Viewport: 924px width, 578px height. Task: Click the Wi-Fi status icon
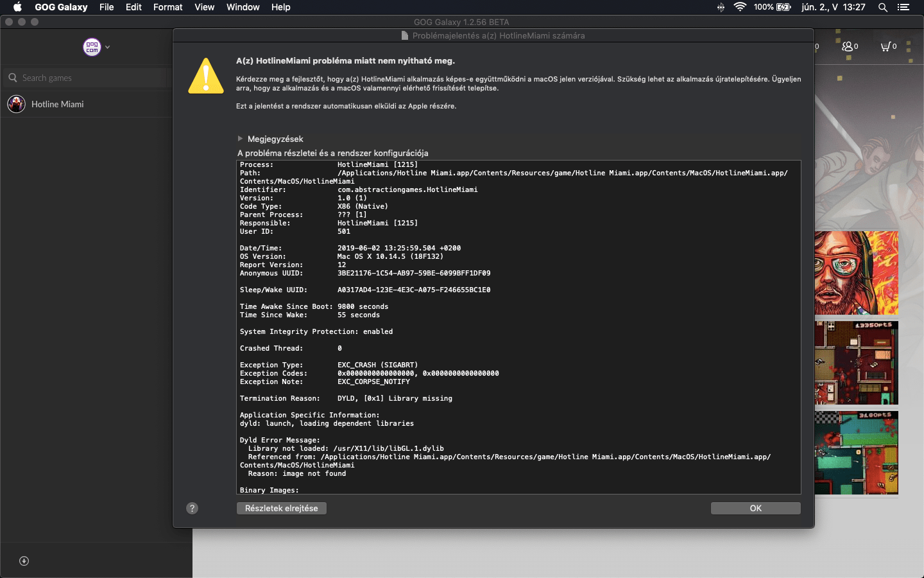click(x=740, y=7)
